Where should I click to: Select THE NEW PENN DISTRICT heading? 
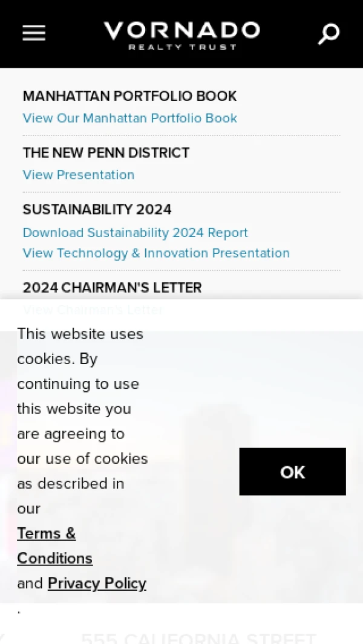click(x=106, y=153)
